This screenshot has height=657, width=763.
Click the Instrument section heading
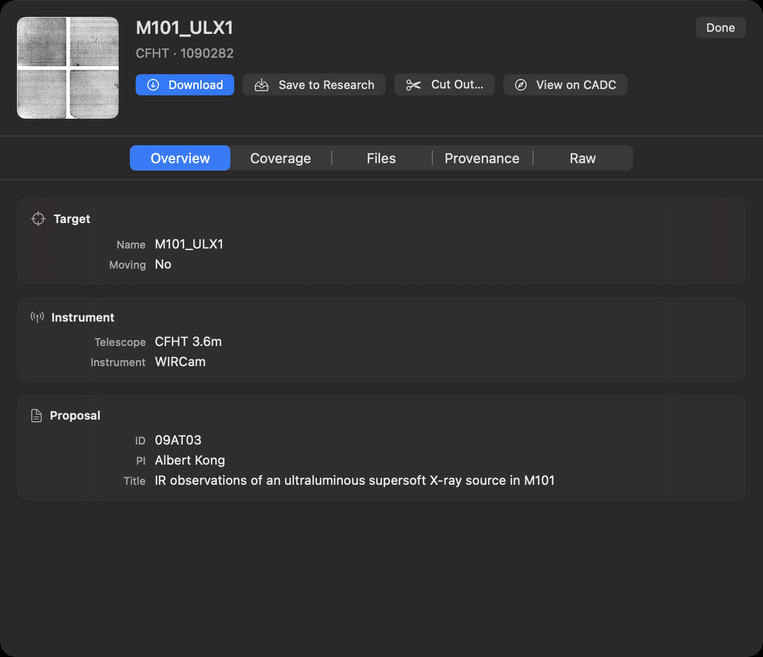tap(83, 317)
